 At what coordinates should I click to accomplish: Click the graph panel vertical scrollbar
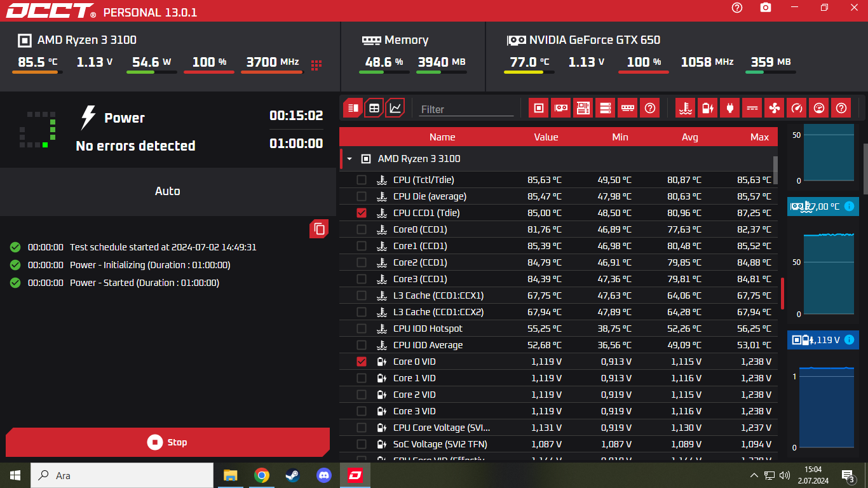pyautogui.click(x=865, y=169)
